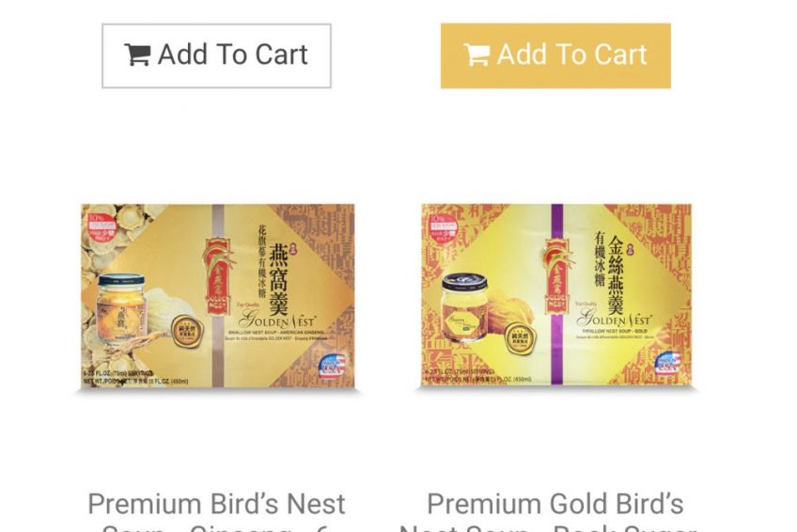Click the brown ribbon stripe on the ginseng box

(218, 296)
